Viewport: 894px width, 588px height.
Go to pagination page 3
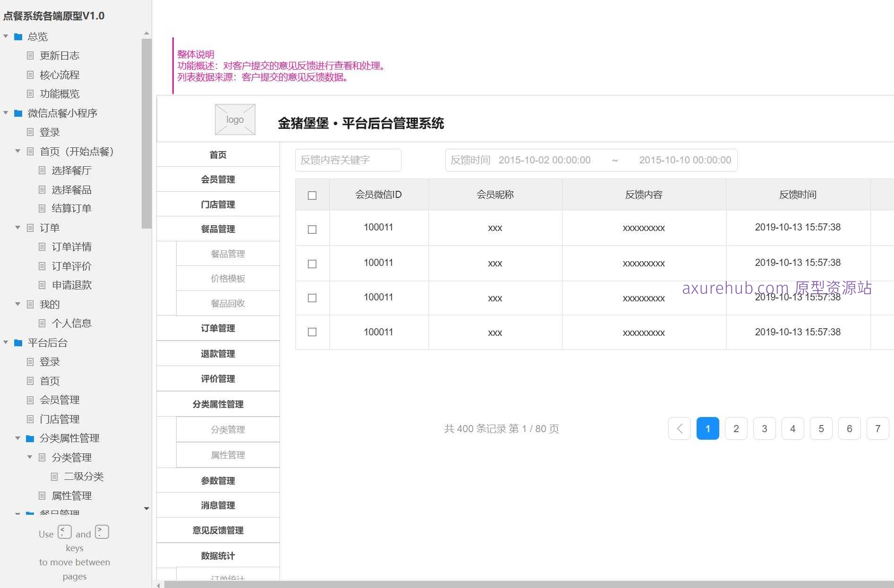pyautogui.click(x=765, y=428)
